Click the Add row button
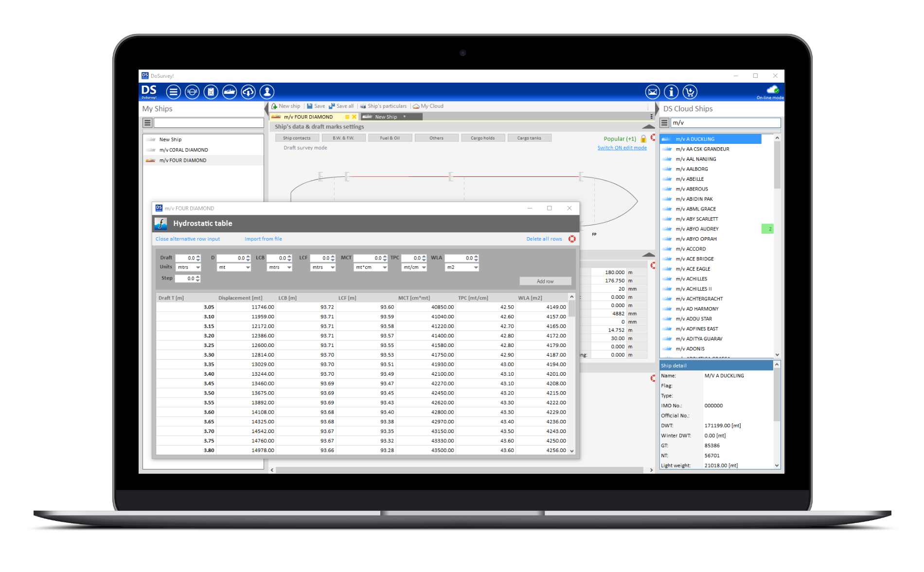The image size is (924, 572). pyautogui.click(x=545, y=281)
